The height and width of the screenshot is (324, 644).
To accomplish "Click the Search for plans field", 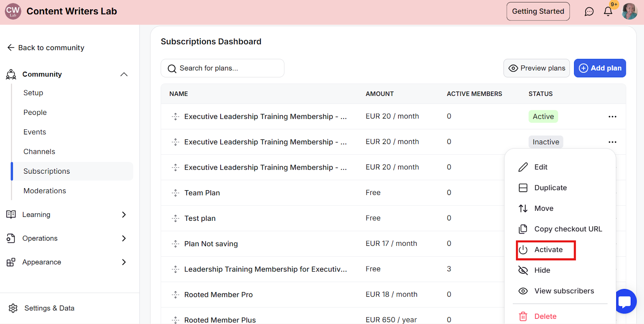I will (223, 68).
